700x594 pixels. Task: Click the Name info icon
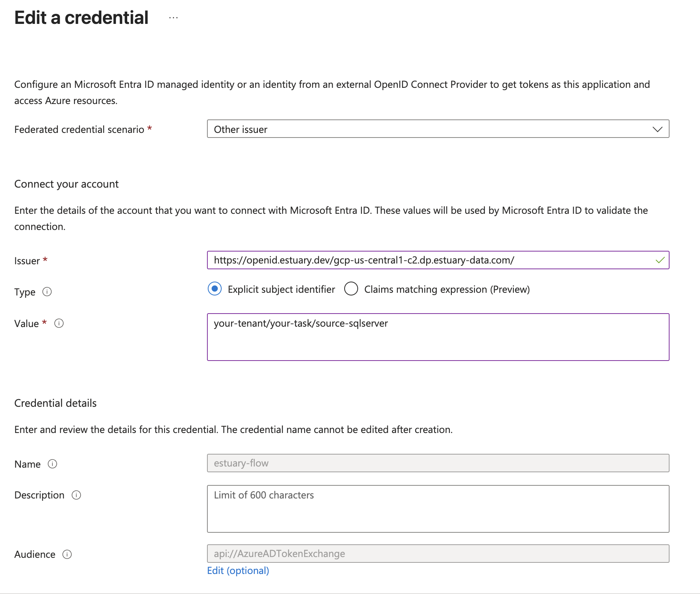pos(52,465)
